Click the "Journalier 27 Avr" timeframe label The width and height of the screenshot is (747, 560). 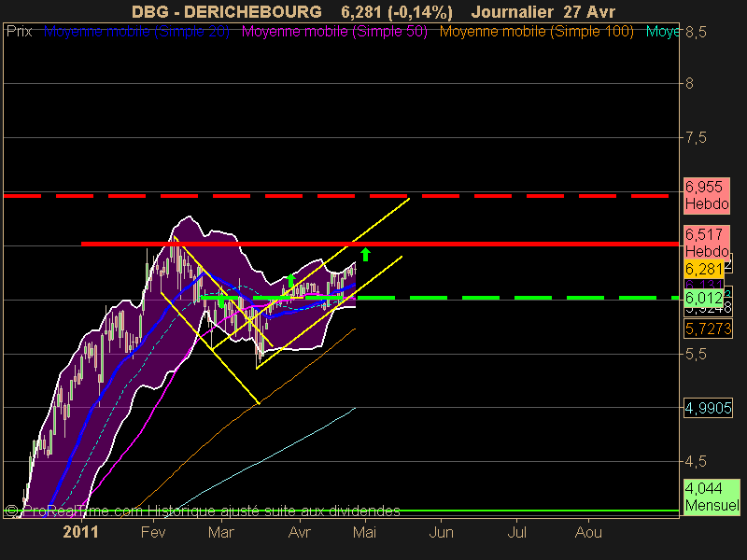click(543, 11)
